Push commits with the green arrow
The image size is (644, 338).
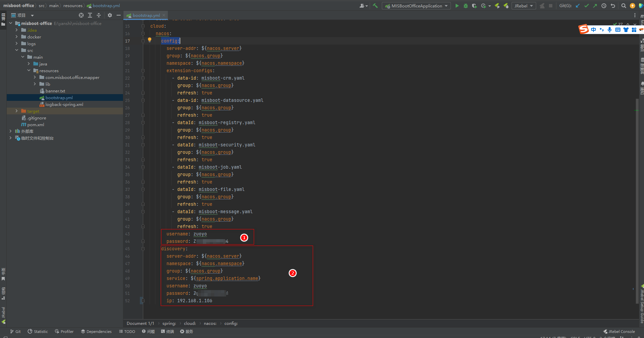coord(595,6)
